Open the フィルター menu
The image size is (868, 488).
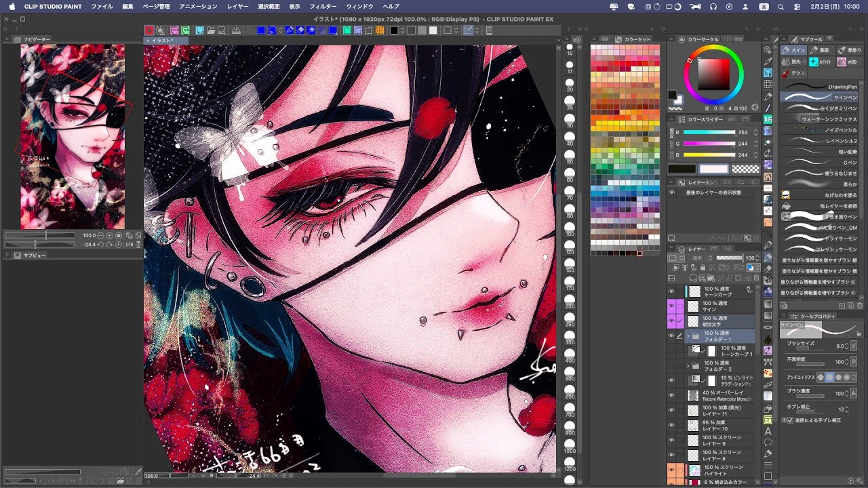323,6
